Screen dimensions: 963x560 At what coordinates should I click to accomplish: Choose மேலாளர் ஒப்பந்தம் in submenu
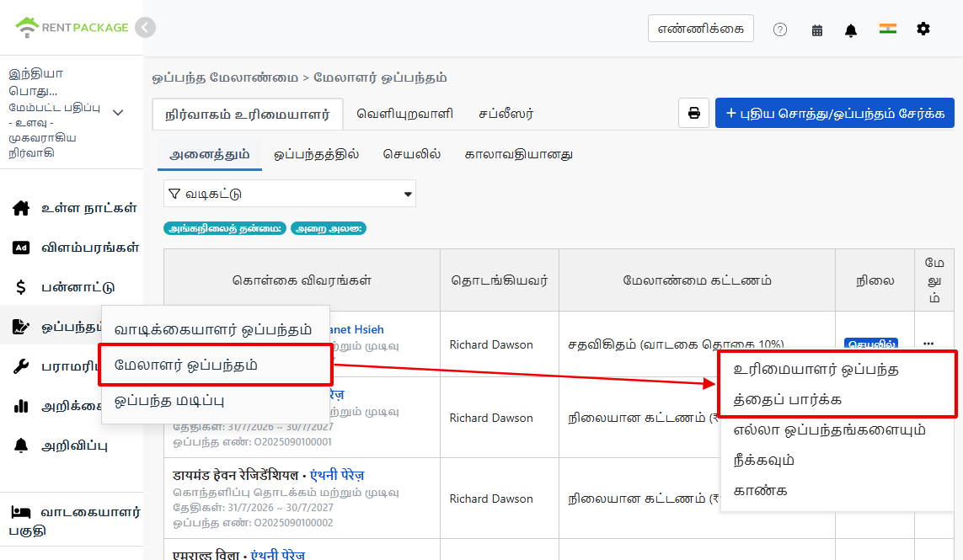tap(216, 365)
